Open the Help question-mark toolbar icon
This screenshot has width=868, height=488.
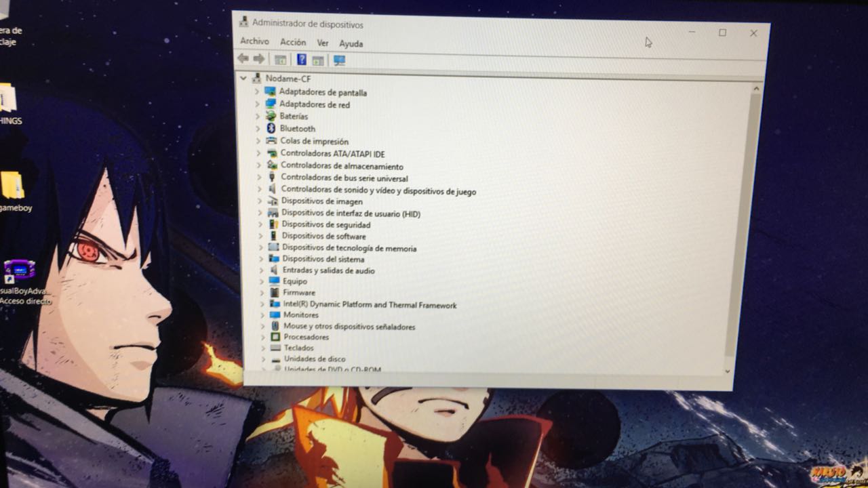[x=302, y=60]
